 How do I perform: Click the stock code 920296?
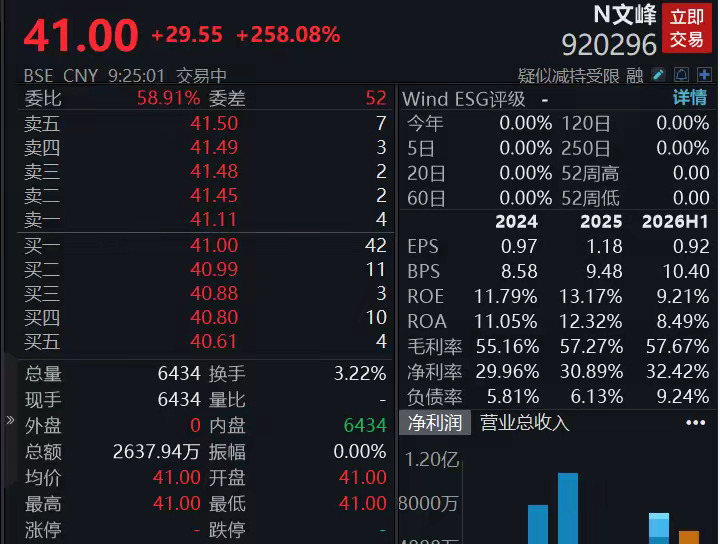point(609,45)
